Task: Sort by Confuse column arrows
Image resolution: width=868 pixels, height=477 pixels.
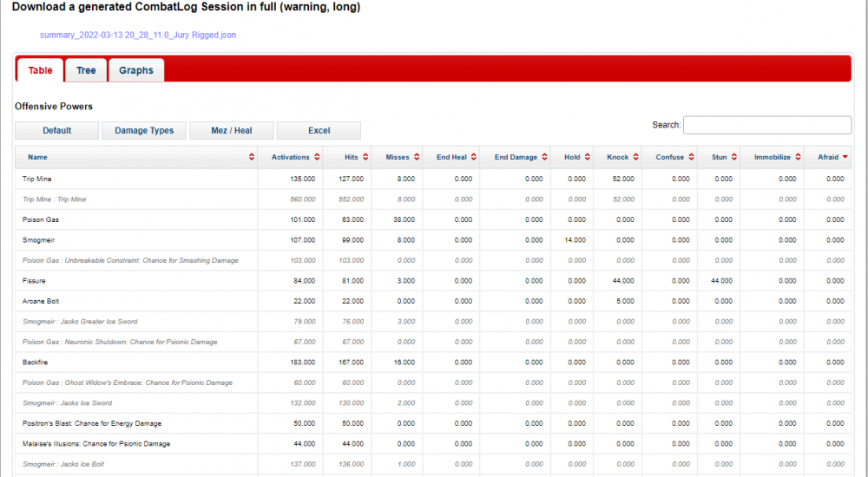Action: pyautogui.click(x=692, y=157)
